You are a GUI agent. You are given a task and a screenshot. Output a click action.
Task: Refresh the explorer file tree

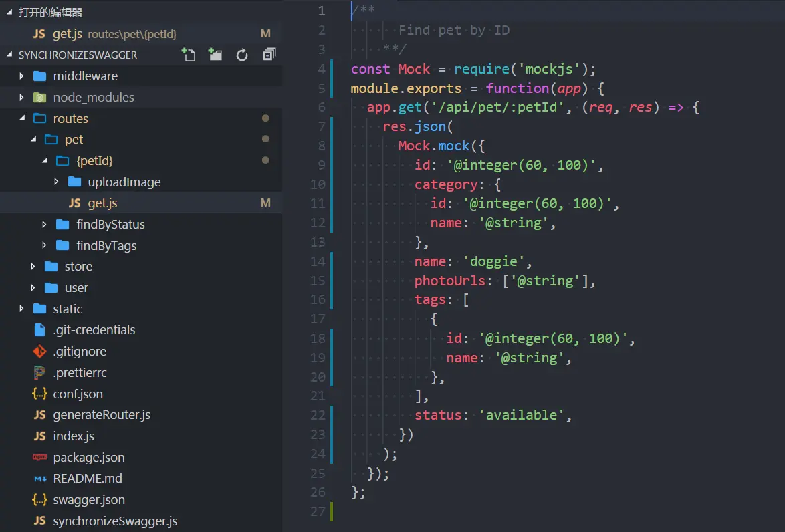click(242, 55)
